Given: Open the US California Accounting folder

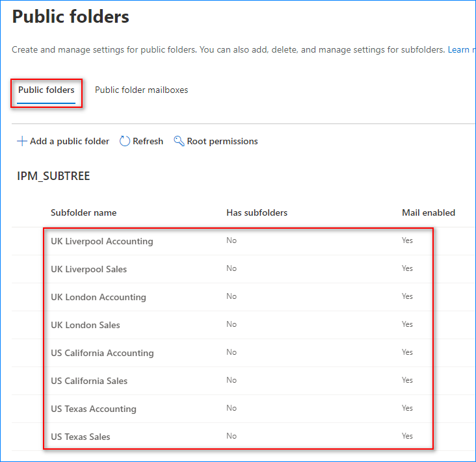Looking at the screenshot, I should tap(102, 353).
